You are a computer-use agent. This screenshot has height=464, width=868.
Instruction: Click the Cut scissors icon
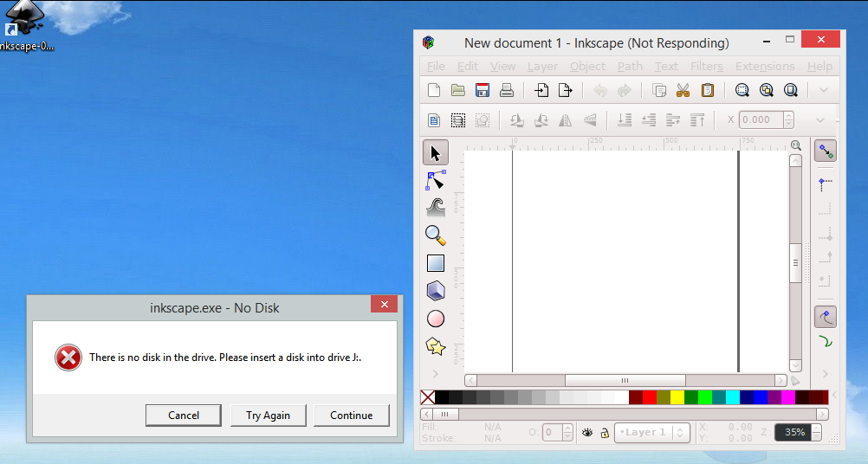pos(683,90)
